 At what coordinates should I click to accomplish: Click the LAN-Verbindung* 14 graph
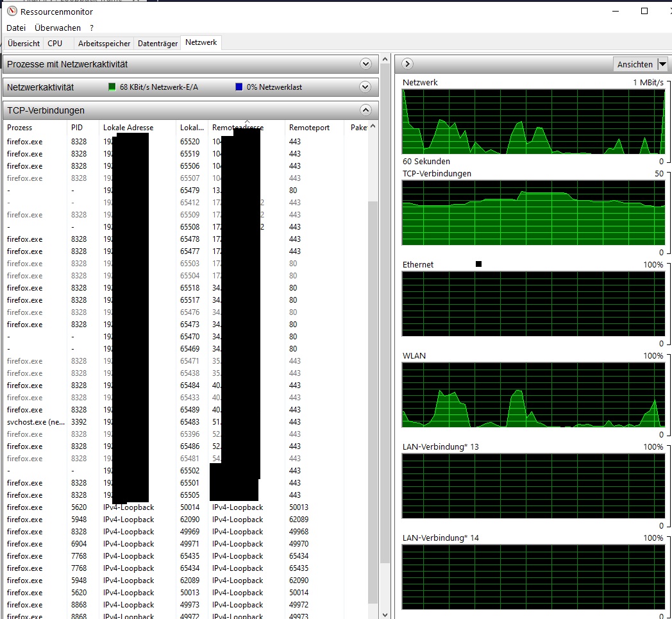coord(533,577)
